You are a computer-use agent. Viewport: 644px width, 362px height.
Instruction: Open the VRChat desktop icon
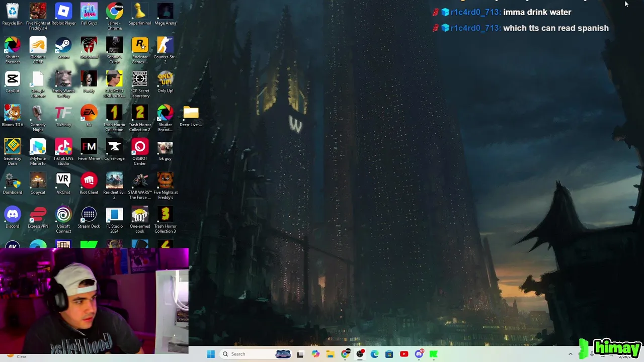coord(63,184)
